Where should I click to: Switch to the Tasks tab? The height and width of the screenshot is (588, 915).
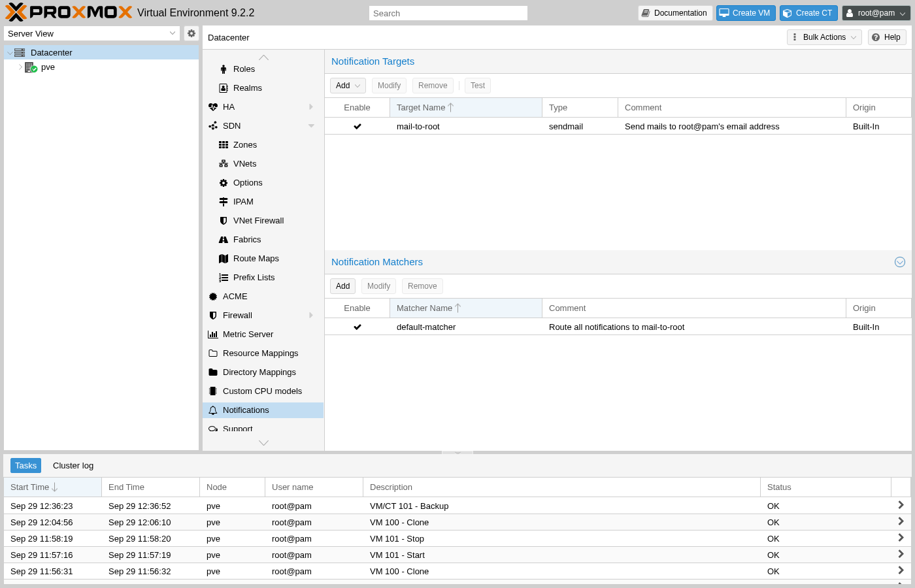pyautogui.click(x=26, y=466)
